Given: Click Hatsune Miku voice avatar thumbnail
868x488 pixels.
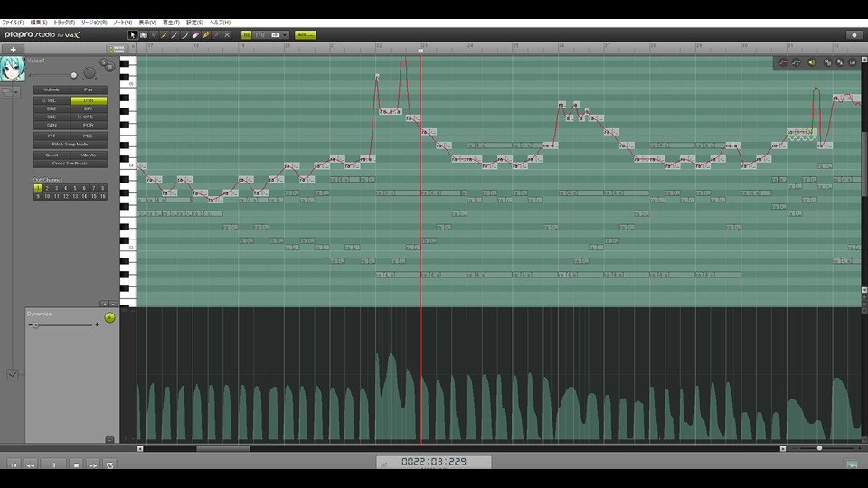Looking at the screenshot, I should pos(12,70).
